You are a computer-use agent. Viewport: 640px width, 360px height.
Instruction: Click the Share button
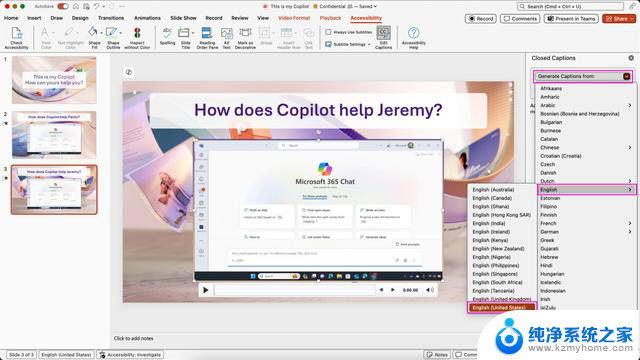coord(619,19)
